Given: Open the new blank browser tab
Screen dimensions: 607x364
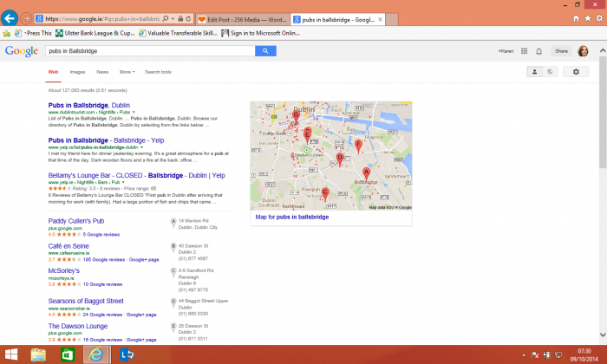Looking at the screenshot, I should [x=392, y=19].
